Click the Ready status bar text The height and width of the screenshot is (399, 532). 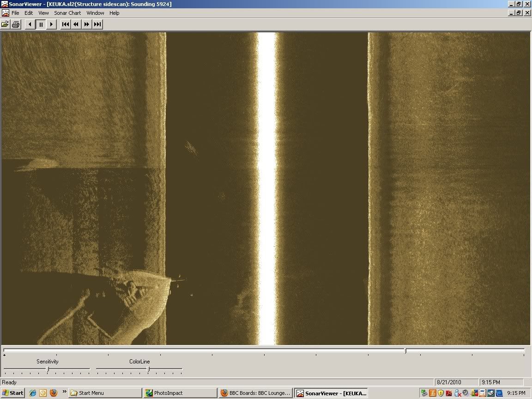9,382
